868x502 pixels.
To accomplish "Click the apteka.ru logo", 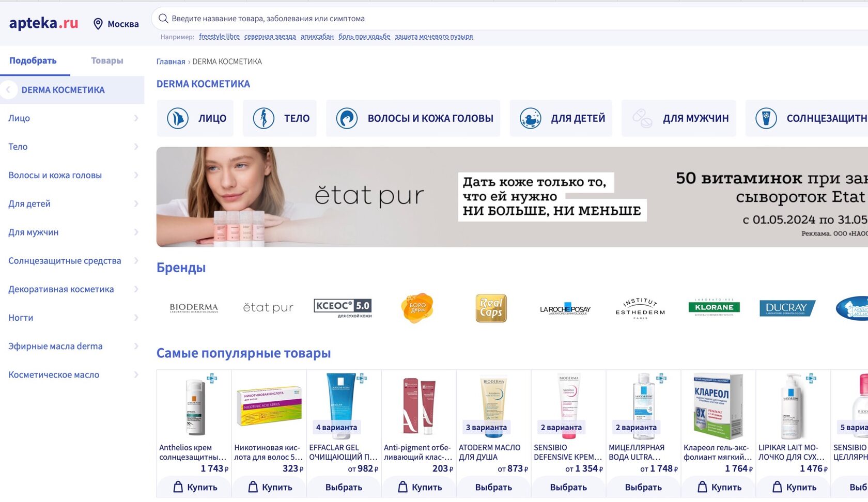I will (x=44, y=23).
